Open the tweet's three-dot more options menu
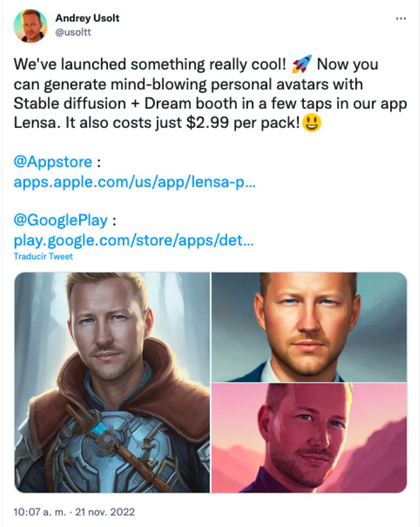 pos(400,19)
